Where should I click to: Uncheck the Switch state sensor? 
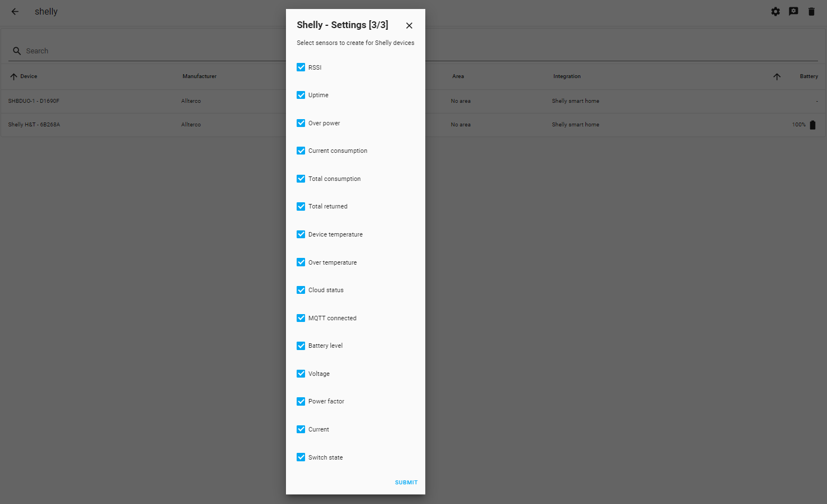[x=301, y=457]
